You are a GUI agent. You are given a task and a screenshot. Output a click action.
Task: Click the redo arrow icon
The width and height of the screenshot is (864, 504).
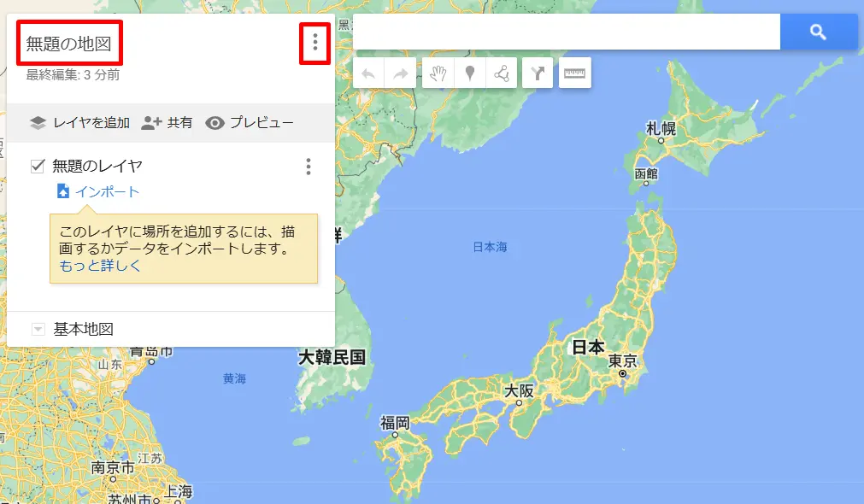pos(401,73)
